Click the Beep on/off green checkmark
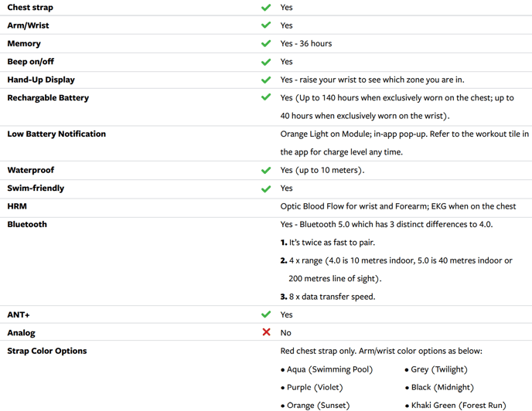The width and height of the screenshot is (532, 411). (x=266, y=62)
